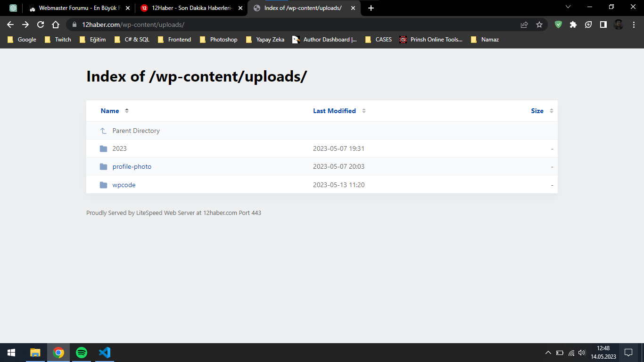Sort listing by Last Modified arrows
The width and height of the screenshot is (644, 362).
[x=364, y=111]
